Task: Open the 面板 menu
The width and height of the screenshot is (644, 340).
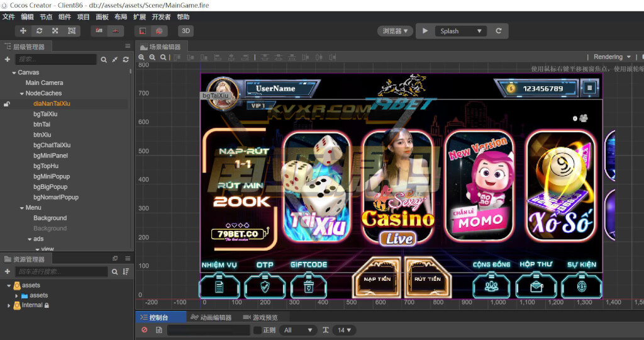Action: [x=102, y=17]
